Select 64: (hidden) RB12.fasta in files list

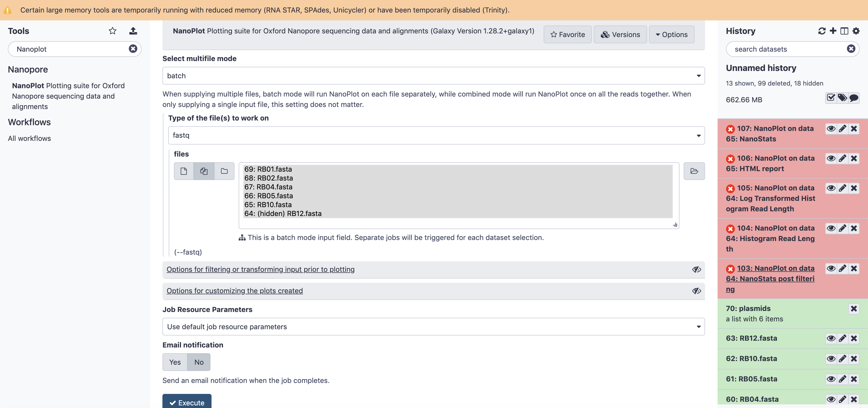(458, 213)
